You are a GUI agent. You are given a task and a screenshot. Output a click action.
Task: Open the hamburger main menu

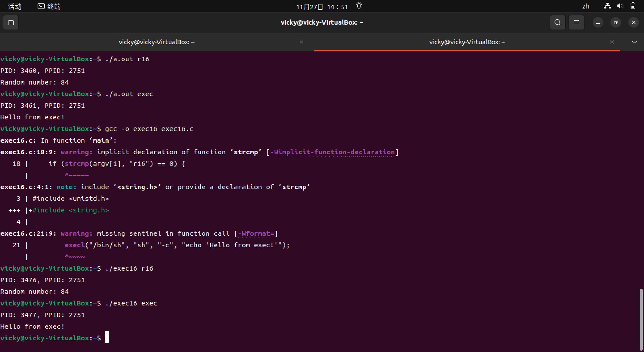click(576, 23)
